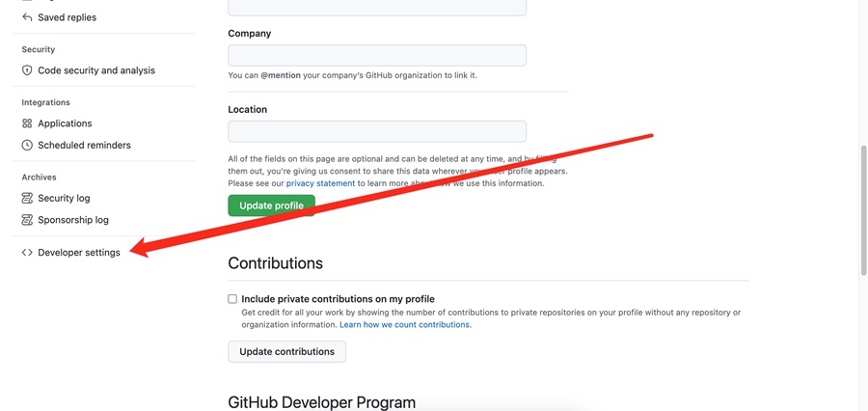Click the Sponsorship log icon
The image size is (868, 411).
tap(27, 220)
